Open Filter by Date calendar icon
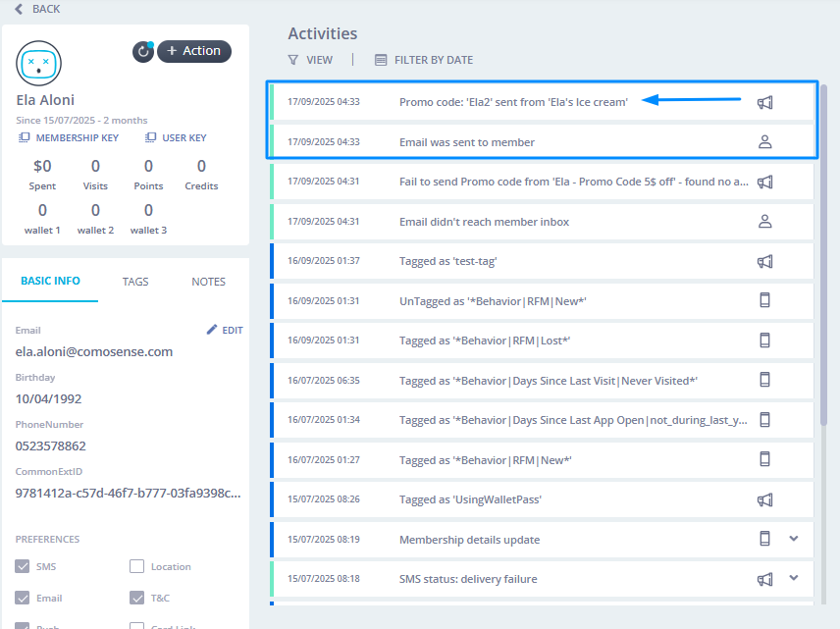840x629 pixels. (x=381, y=60)
